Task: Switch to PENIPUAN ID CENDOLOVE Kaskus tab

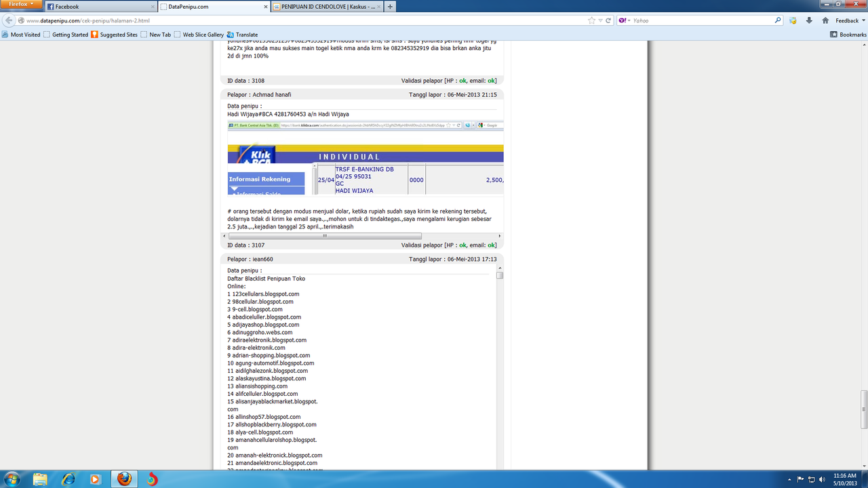Action: (x=326, y=7)
